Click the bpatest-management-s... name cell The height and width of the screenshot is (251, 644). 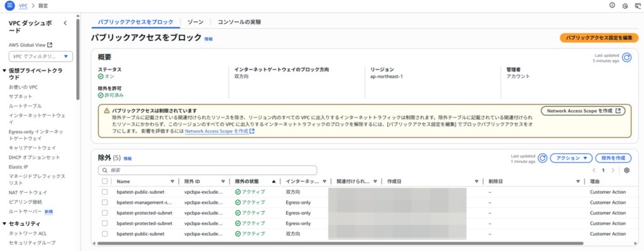coord(144,203)
